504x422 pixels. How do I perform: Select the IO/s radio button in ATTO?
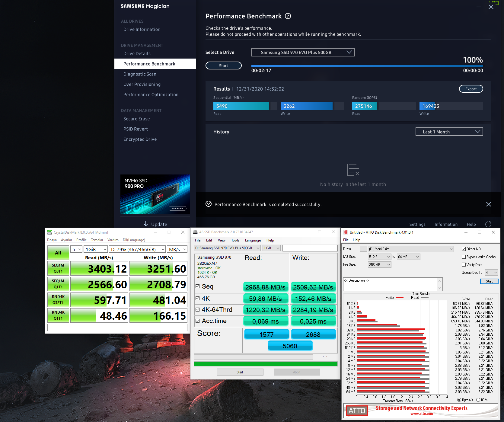(478, 400)
